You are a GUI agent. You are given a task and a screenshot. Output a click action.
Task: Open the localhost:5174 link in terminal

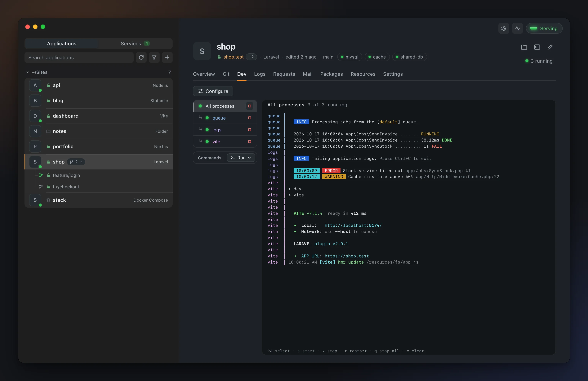[x=353, y=226]
